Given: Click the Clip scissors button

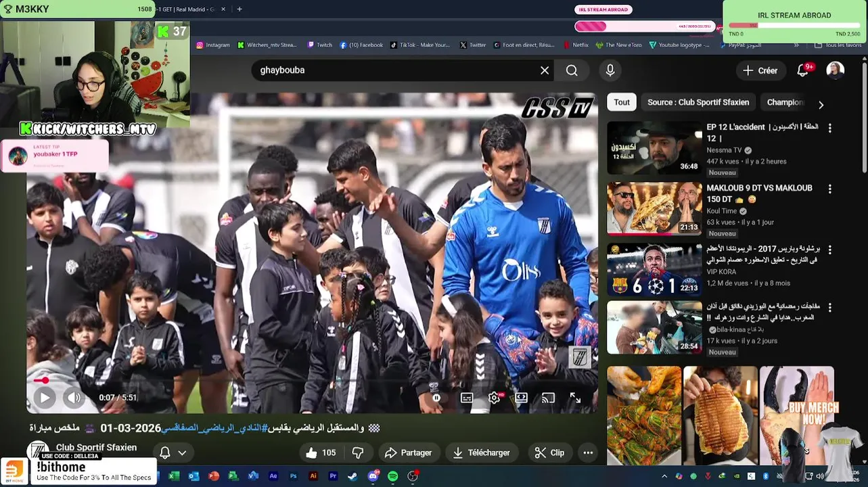Looking at the screenshot, I should (549, 453).
